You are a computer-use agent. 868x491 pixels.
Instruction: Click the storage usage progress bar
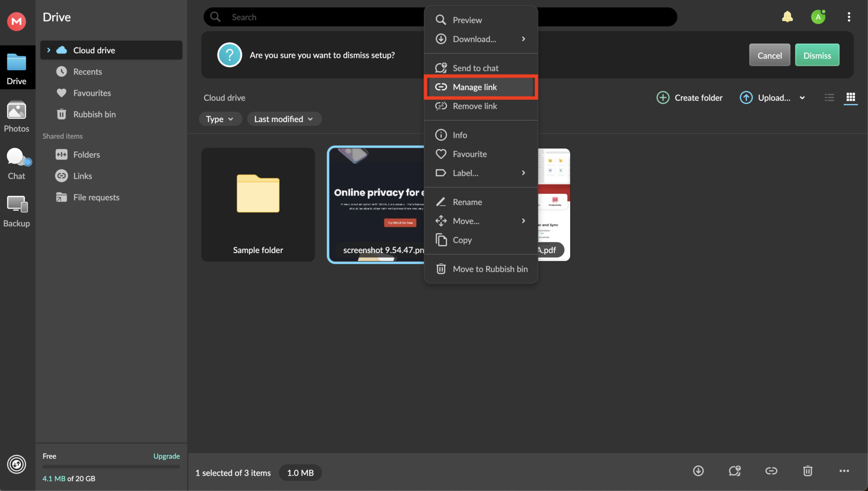(111, 467)
